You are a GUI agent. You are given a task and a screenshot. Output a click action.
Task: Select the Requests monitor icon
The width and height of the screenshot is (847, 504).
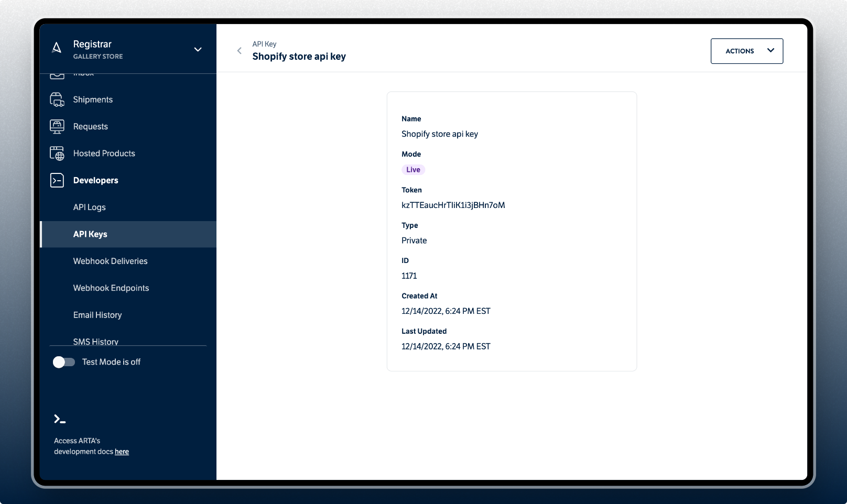[x=58, y=126]
